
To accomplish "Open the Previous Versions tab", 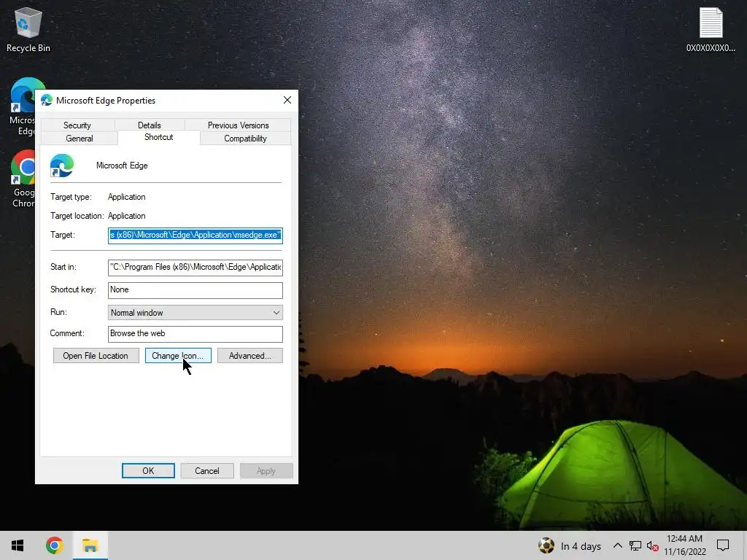I will [x=239, y=125].
